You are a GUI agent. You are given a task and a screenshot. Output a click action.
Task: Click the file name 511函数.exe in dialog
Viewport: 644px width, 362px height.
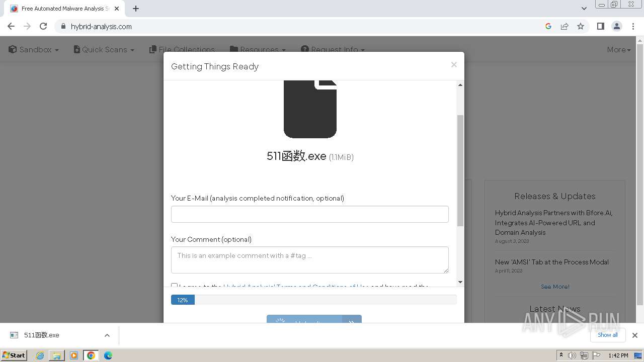(x=296, y=156)
